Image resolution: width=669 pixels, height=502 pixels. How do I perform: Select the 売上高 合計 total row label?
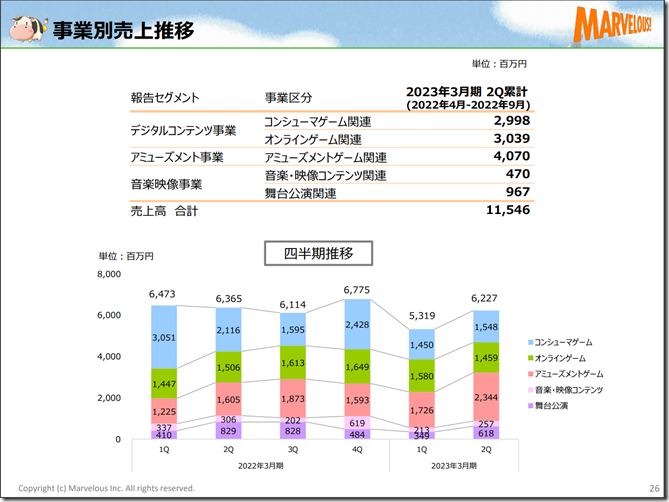[164, 211]
